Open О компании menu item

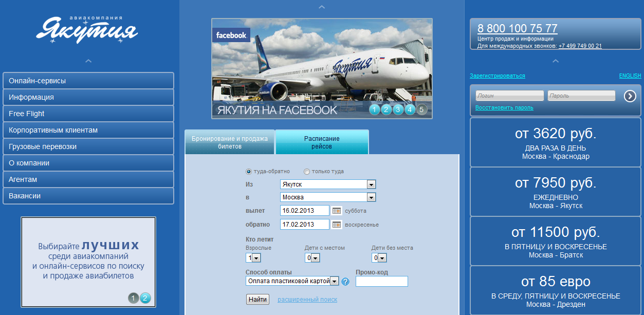pos(88,163)
